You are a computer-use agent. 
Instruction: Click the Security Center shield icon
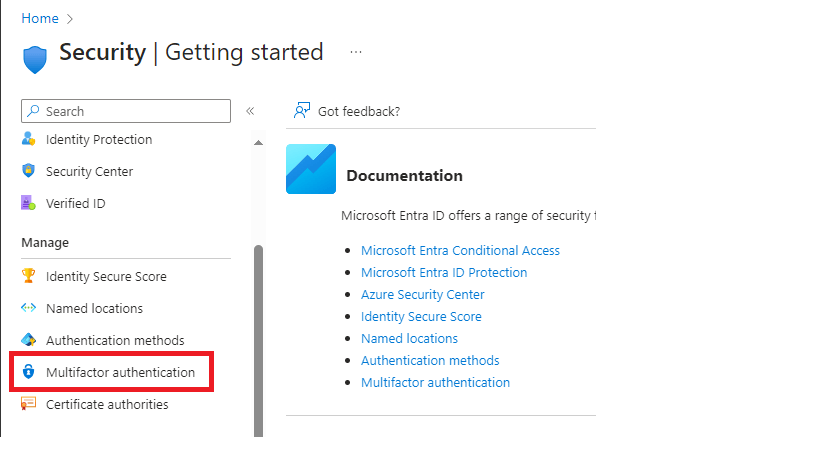click(28, 172)
